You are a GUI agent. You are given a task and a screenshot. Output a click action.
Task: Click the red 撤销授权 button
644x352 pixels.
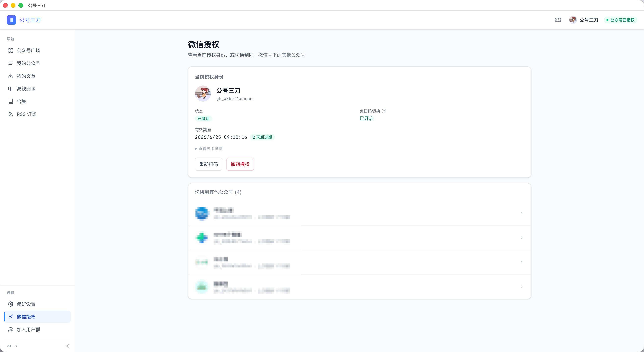click(x=240, y=164)
